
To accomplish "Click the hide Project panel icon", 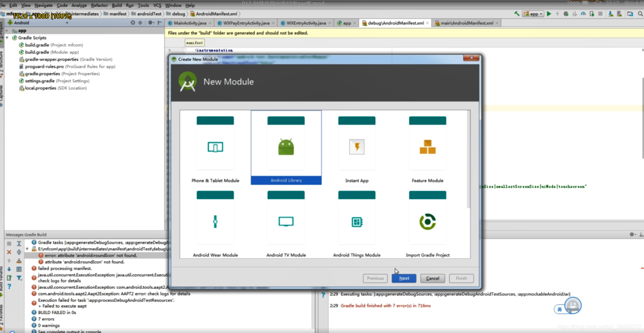I will 159,23.
